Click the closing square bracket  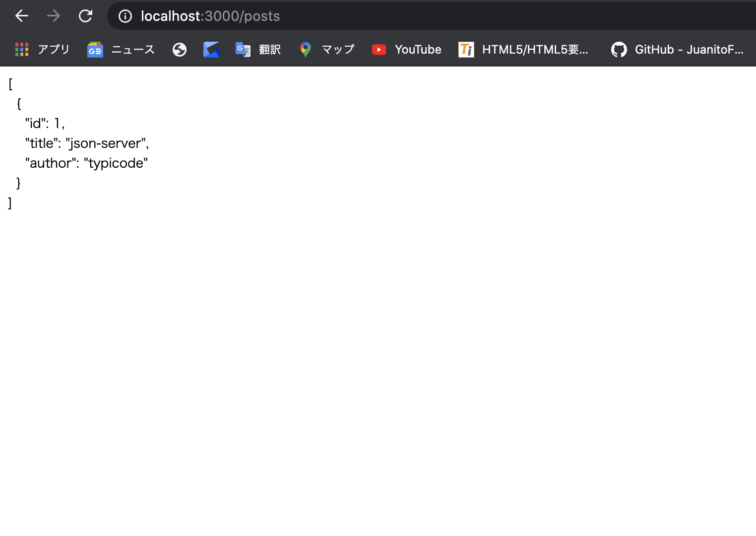[10, 203]
